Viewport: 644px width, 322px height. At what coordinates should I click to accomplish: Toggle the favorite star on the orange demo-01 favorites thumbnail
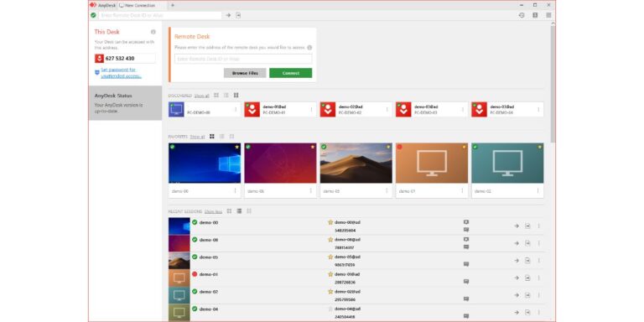(x=464, y=147)
